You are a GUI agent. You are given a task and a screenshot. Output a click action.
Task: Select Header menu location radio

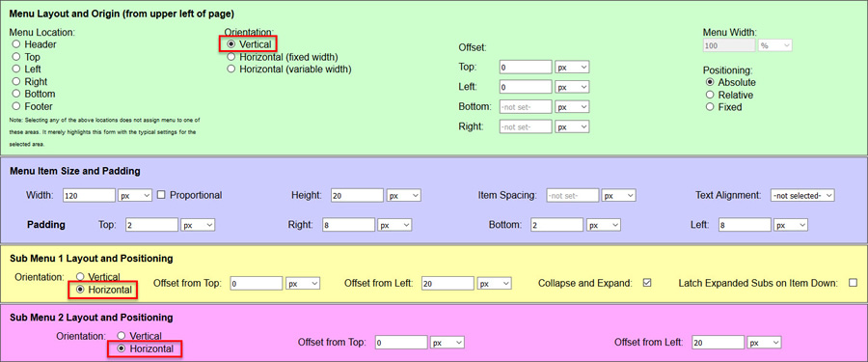[x=16, y=43]
